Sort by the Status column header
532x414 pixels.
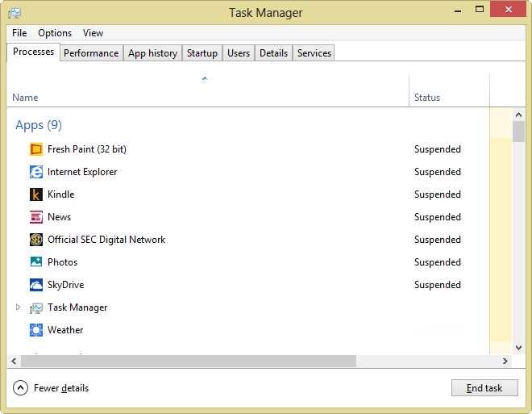(x=427, y=98)
